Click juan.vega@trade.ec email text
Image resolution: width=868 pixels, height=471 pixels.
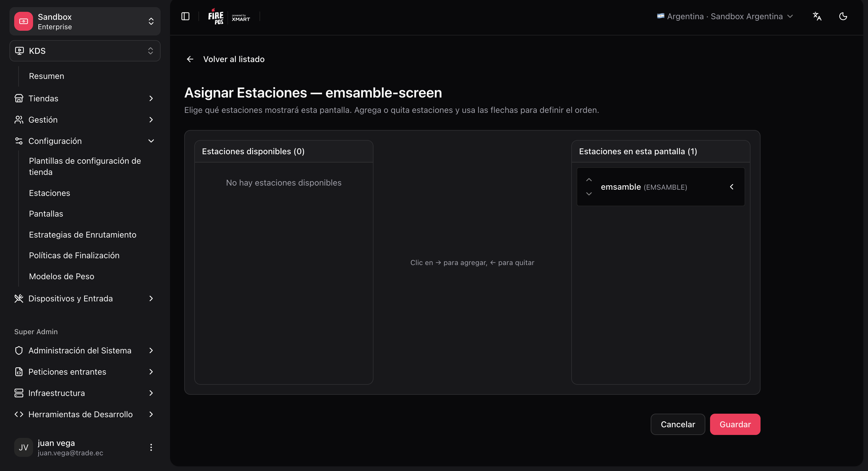71,453
